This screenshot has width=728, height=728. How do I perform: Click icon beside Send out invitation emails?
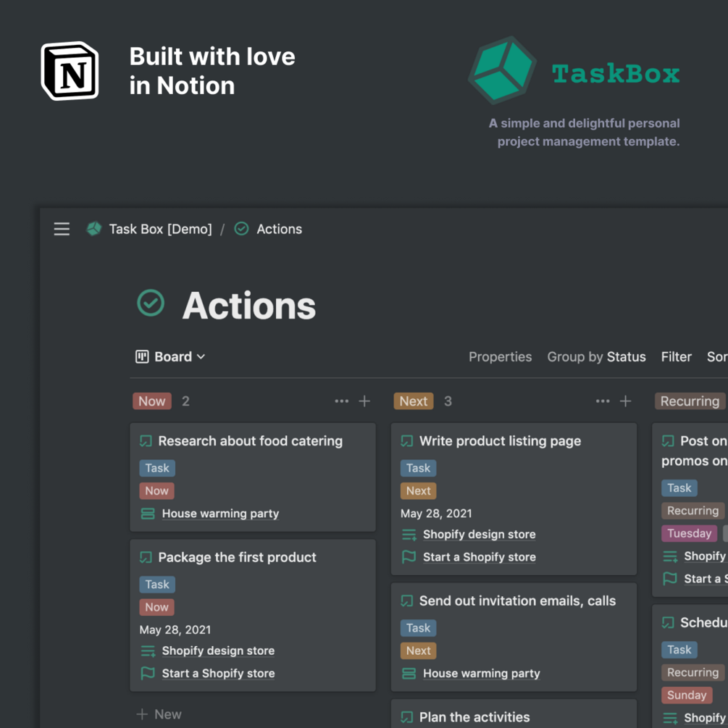click(x=406, y=601)
